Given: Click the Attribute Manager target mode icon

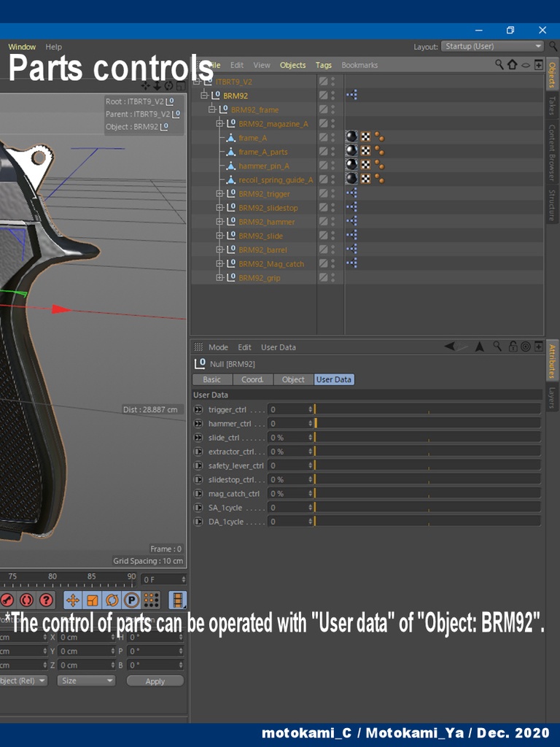Looking at the screenshot, I should coord(526,347).
